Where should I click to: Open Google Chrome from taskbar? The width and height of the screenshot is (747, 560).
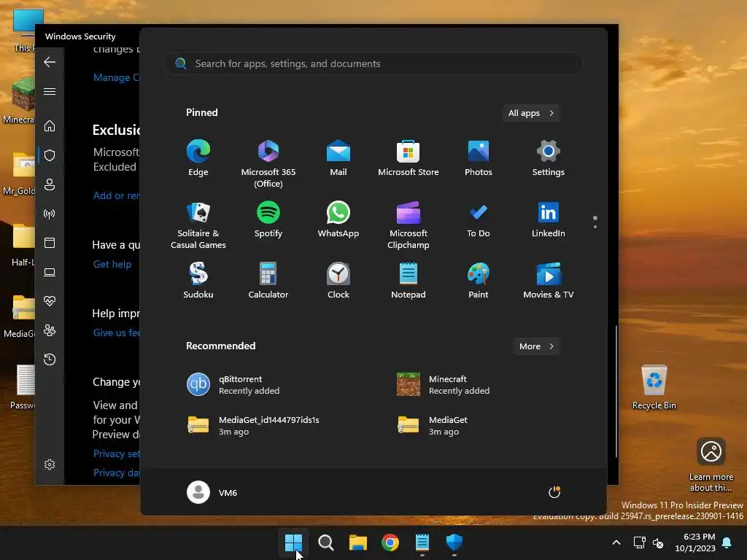(390, 542)
